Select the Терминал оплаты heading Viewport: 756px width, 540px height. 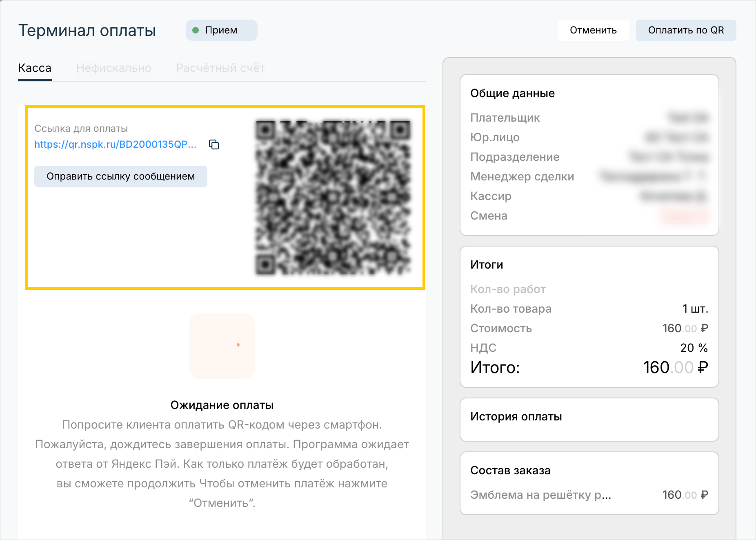(x=87, y=31)
